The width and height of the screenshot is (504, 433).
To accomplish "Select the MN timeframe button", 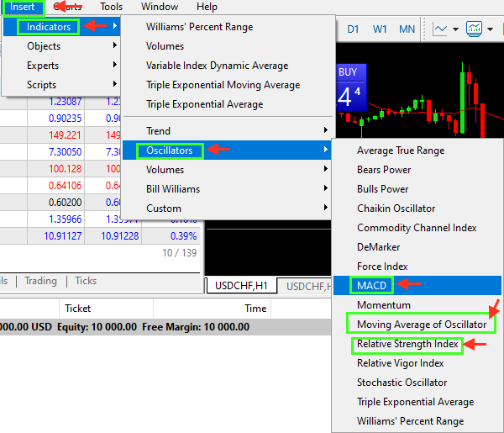I will 407,29.
